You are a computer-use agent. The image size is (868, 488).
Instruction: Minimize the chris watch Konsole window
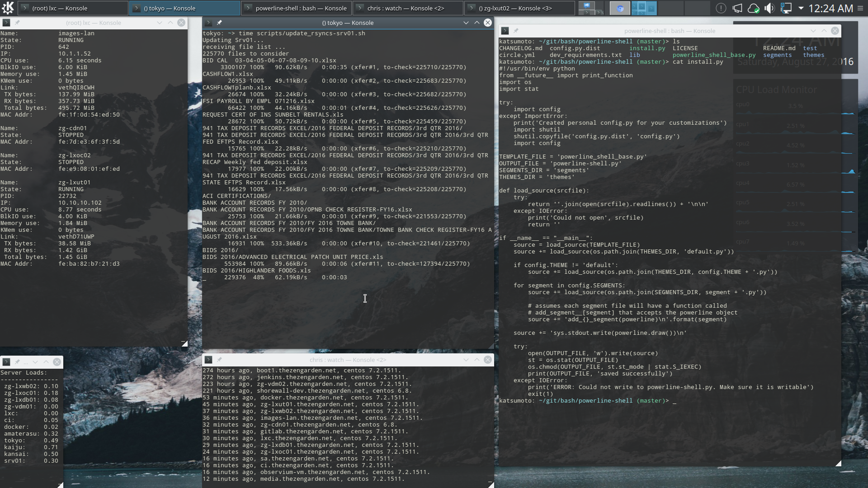click(x=466, y=360)
